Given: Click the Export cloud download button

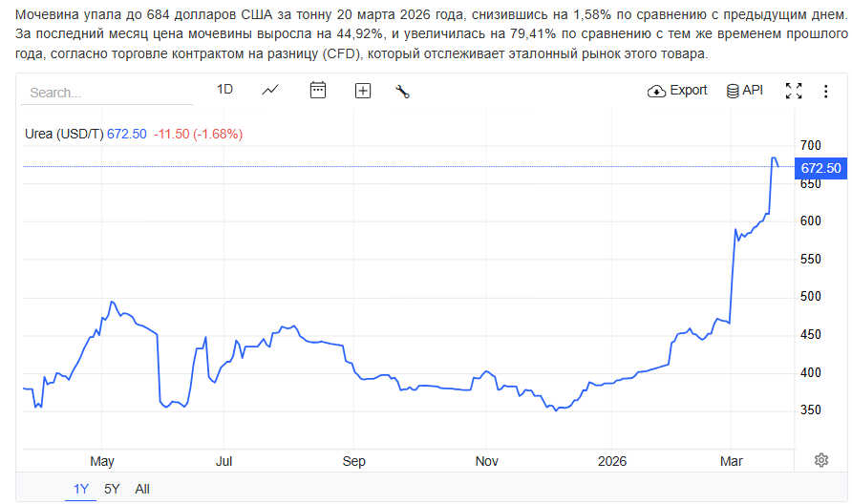Looking at the screenshot, I should (677, 91).
